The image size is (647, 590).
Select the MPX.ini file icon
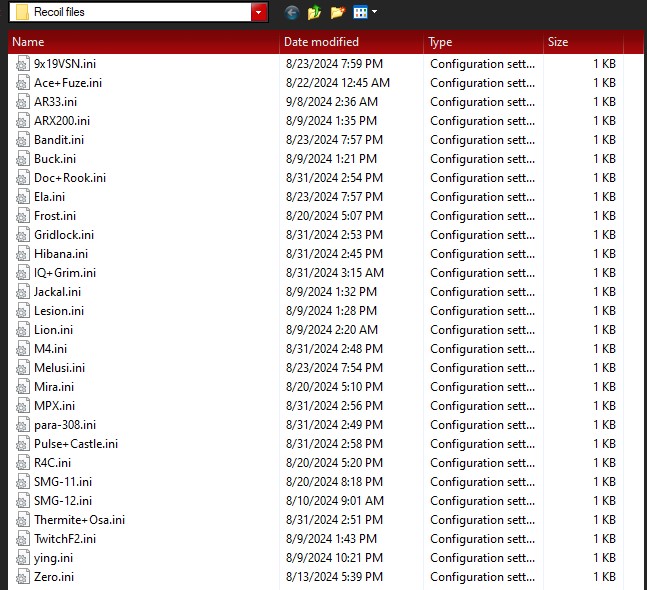click(23, 405)
